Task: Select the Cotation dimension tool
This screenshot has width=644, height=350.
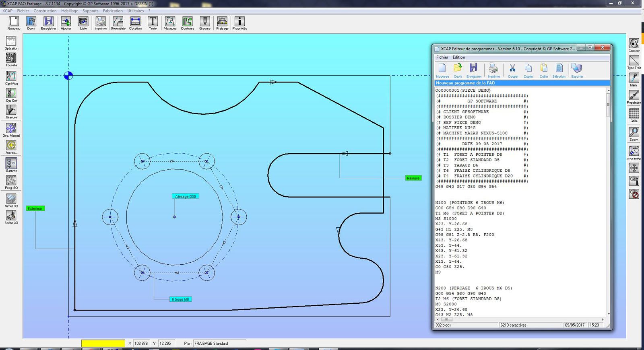Action: click(x=135, y=23)
